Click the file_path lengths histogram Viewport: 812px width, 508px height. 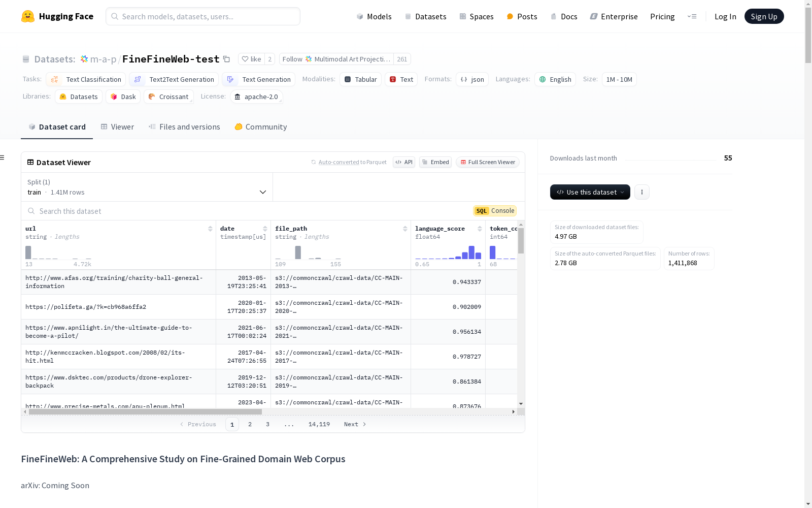tap(308, 252)
